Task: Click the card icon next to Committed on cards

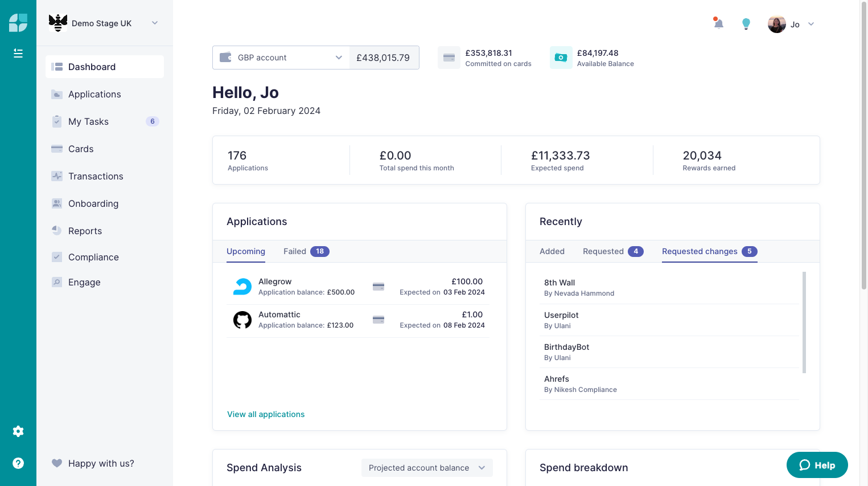Action: tap(449, 58)
